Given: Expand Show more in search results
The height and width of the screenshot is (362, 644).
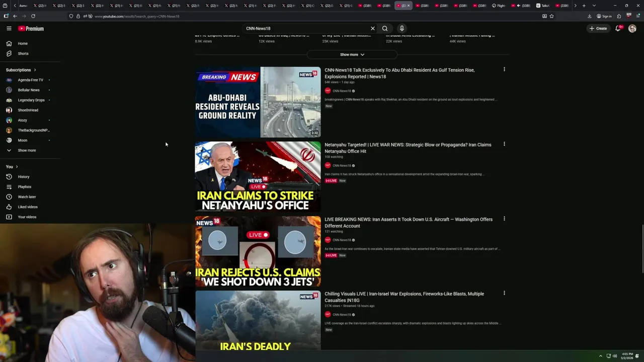Looking at the screenshot, I should 352,54.
